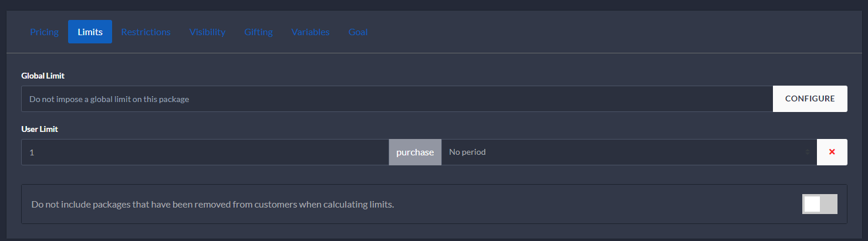Focus the User Limit number field
Screen dimensions: 868x241
(x=205, y=152)
